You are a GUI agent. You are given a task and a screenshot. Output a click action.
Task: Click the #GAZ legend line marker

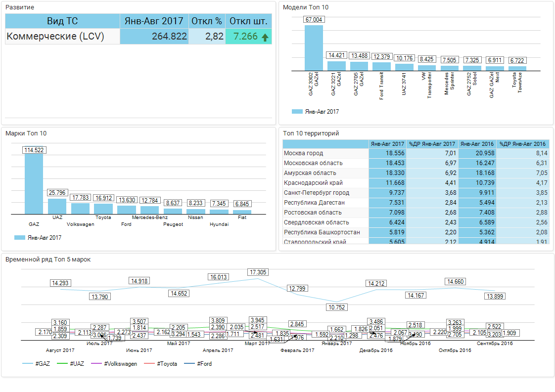click(28, 364)
